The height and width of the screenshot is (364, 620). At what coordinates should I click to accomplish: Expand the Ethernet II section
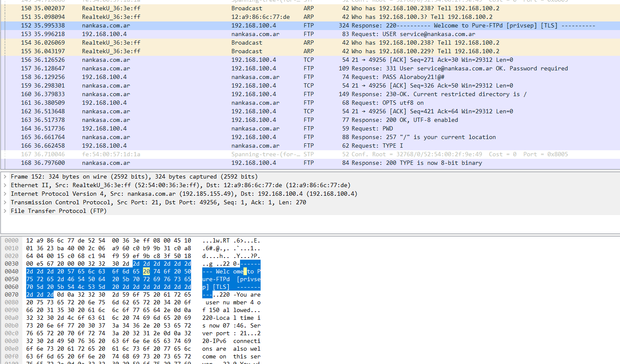(5, 185)
